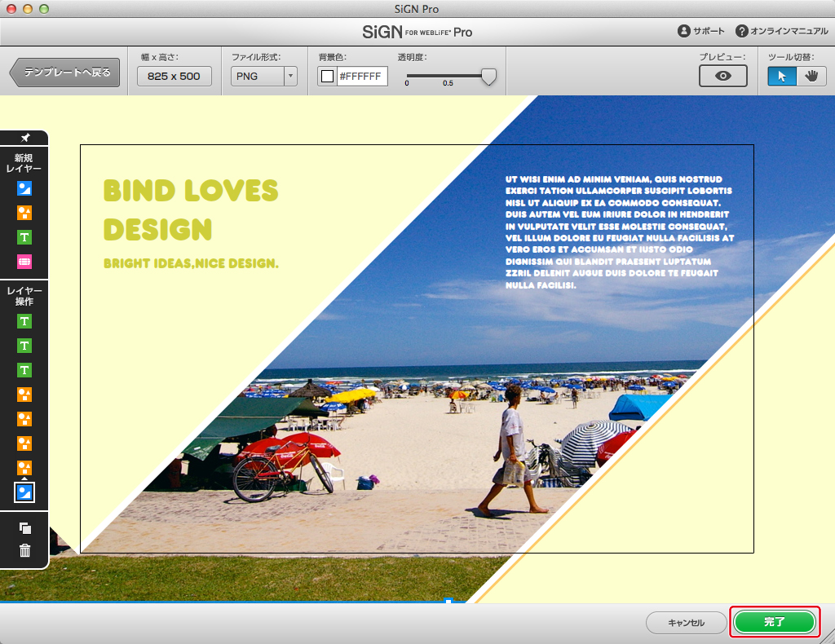Select the third shape layer in layer operations
This screenshot has height=644, width=835.
24,444
